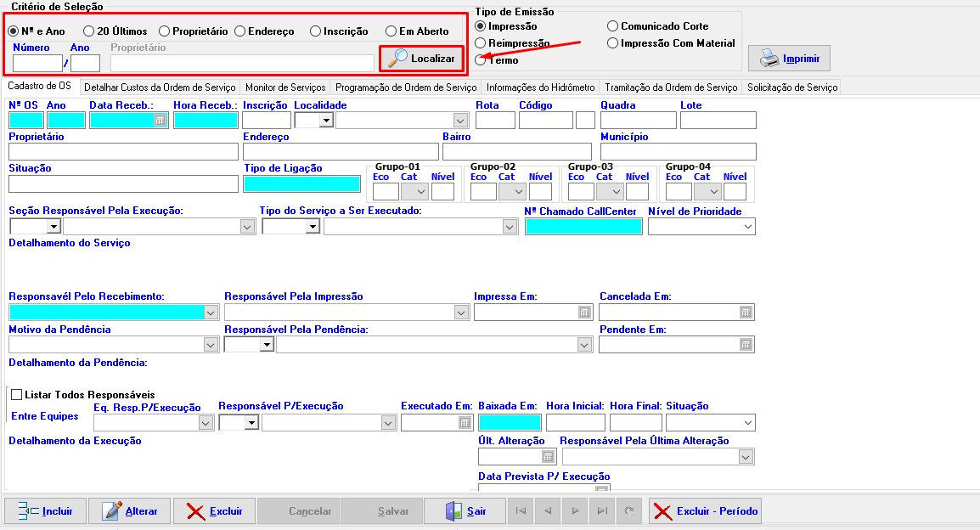Open the Informações do Hidrômetro tab
The width and height of the screenshot is (980, 530).
(x=540, y=87)
